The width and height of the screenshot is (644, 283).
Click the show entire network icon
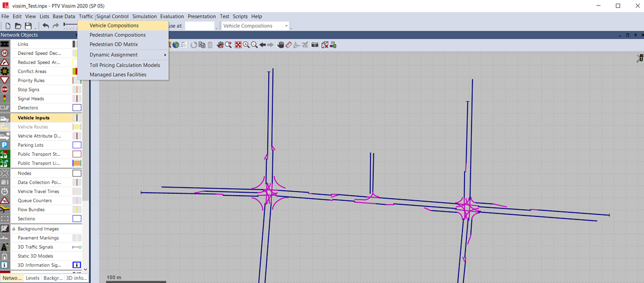coord(238,45)
